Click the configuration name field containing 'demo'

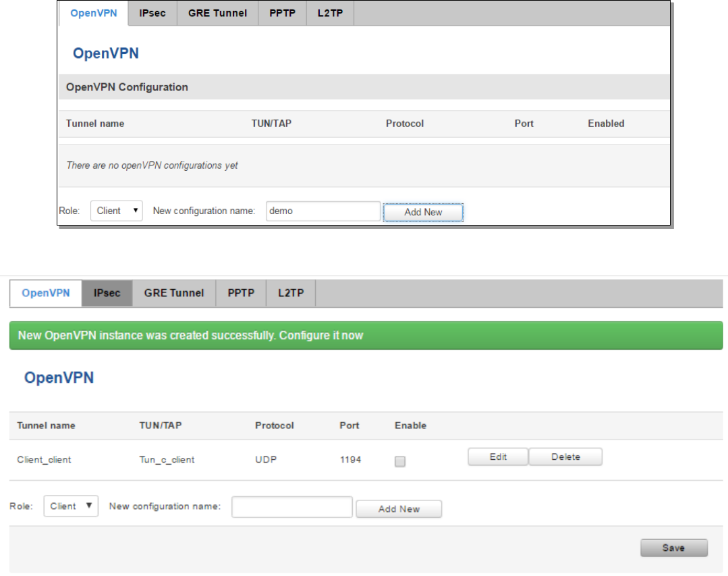coord(323,211)
